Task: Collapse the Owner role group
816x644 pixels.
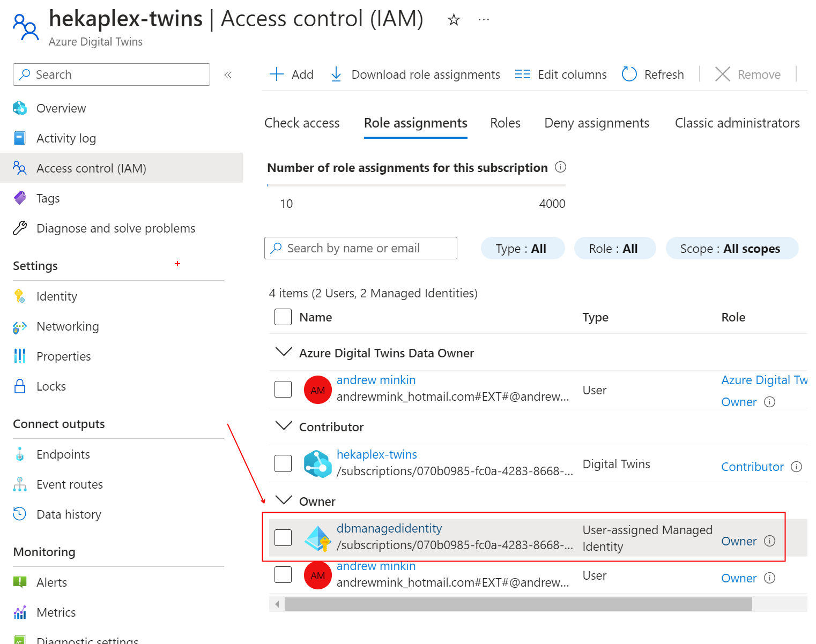Action: [x=283, y=500]
